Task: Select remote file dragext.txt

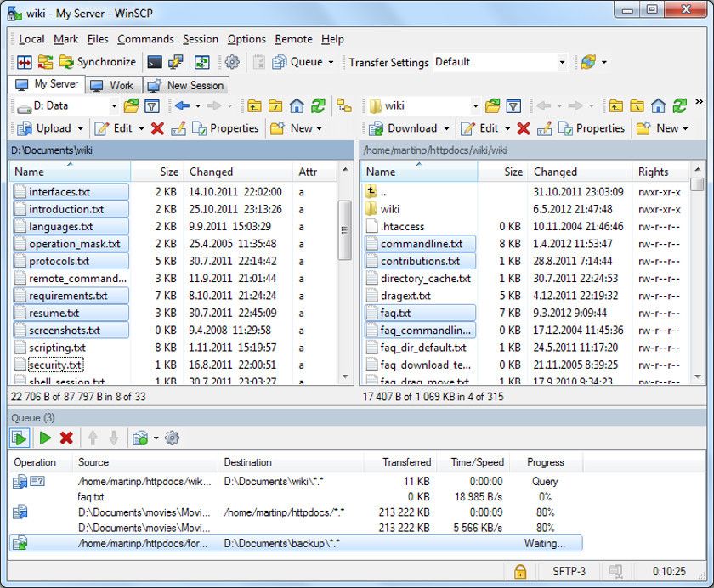Action: [405, 296]
